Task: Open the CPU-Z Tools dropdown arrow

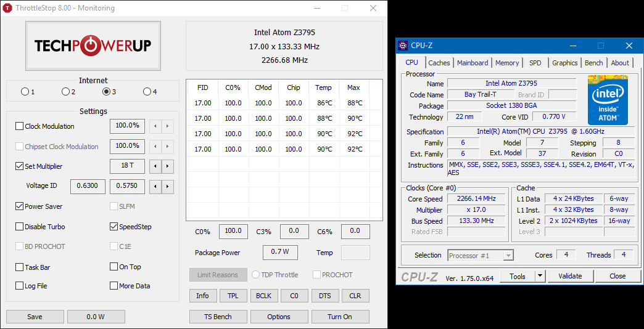Action: [540, 276]
